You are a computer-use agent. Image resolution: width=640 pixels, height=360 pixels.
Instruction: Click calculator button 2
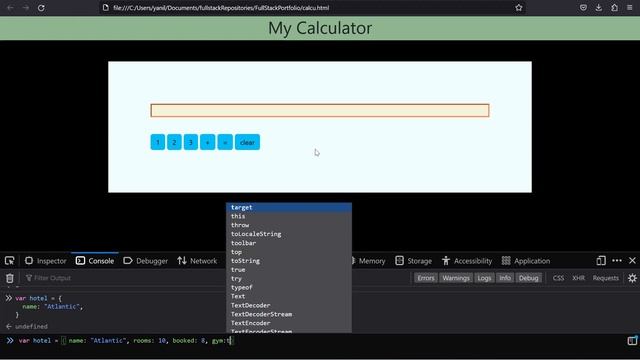pyautogui.click(x=174, y=142)
